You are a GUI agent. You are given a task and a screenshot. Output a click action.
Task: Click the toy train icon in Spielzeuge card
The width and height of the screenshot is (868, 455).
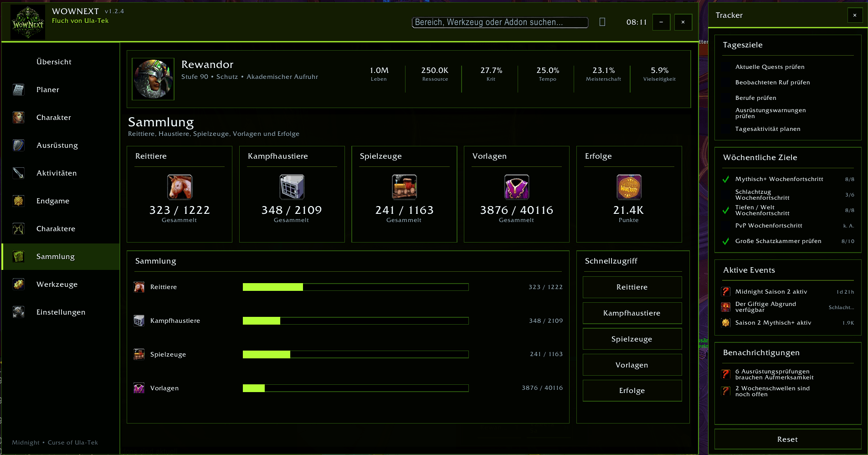tap(405, 187)
